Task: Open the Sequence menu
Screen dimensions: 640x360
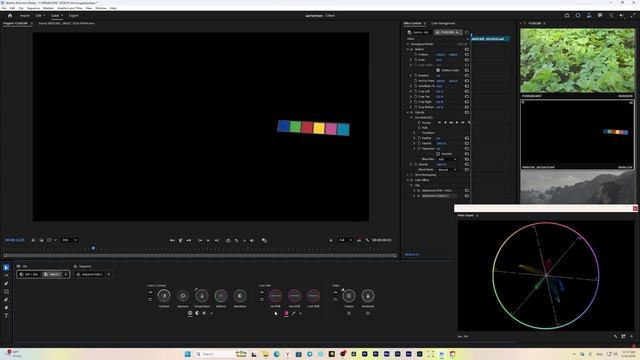Action: pos(33,8)
